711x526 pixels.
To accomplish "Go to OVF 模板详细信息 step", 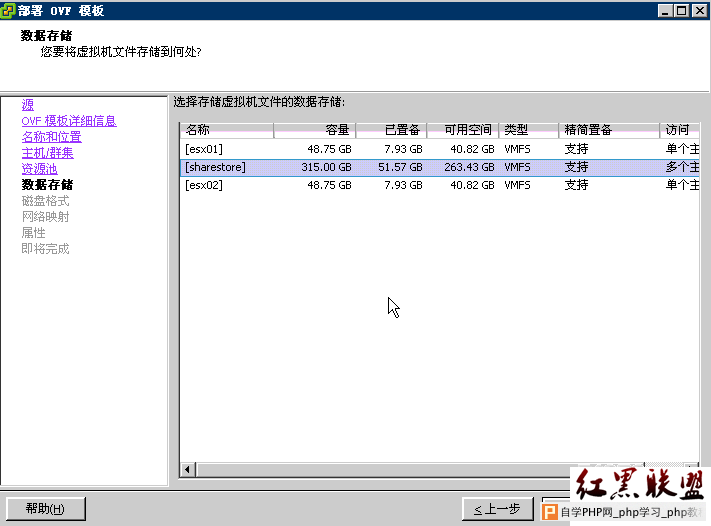I will click(69, 121).
